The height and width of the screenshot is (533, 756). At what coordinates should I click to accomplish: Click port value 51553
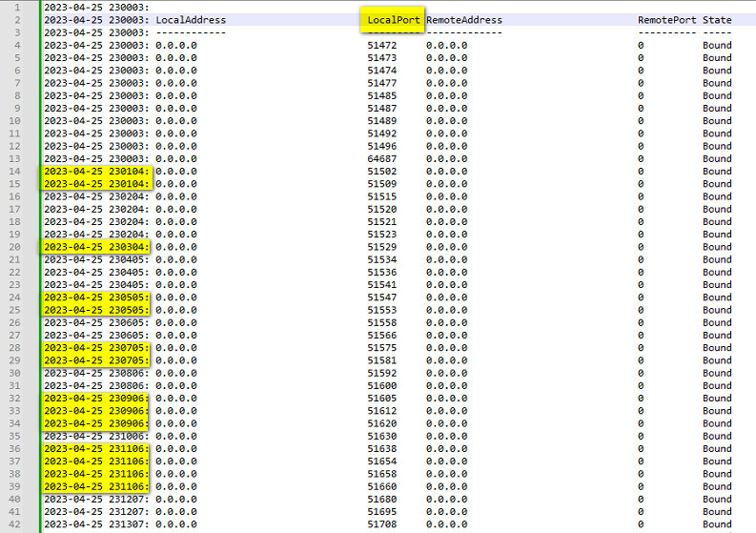pos(382,310)
